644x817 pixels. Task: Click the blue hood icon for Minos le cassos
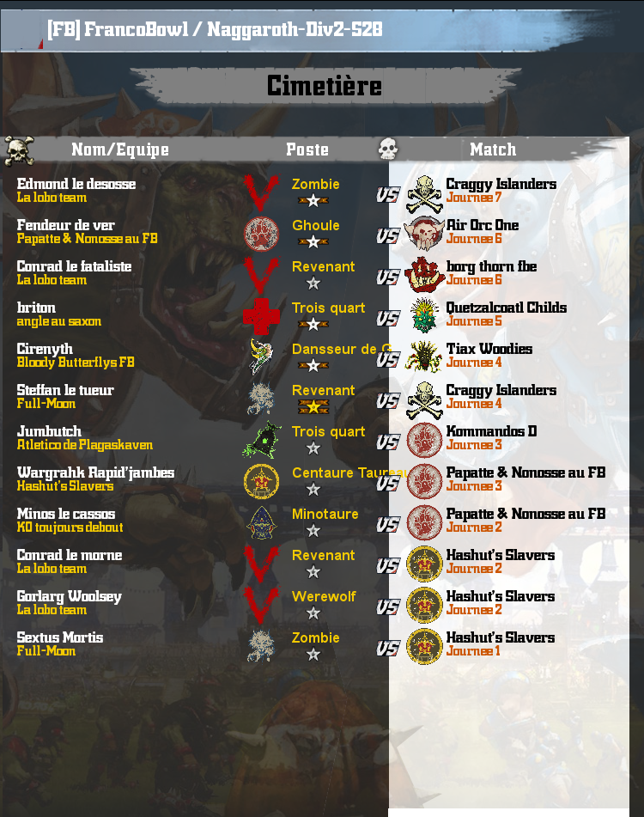[x=261, y=522]
